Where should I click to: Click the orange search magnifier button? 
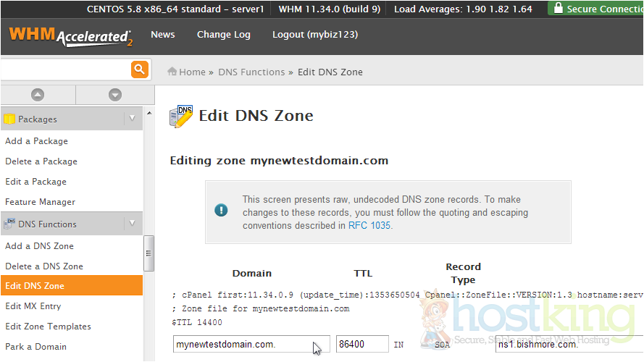(139, 70)
